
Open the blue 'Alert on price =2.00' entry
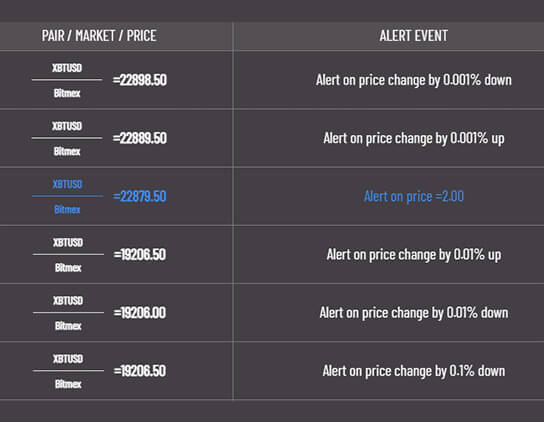click(x=414, y=196)
